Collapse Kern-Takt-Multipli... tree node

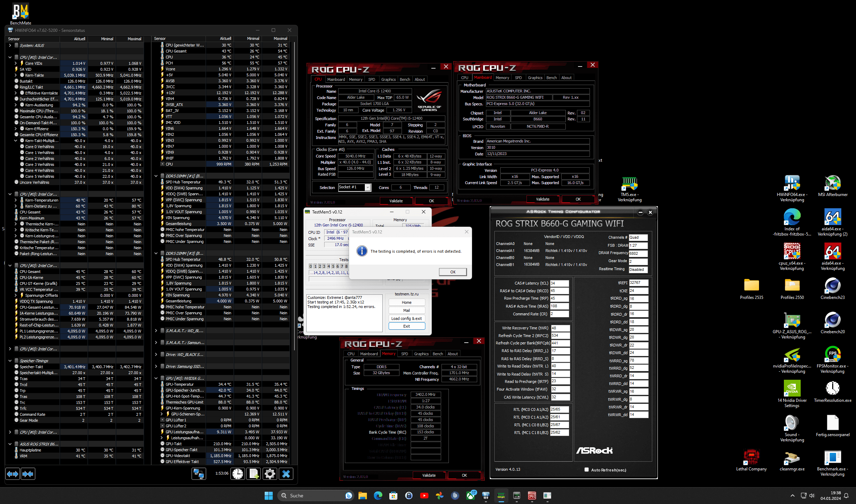16,141
